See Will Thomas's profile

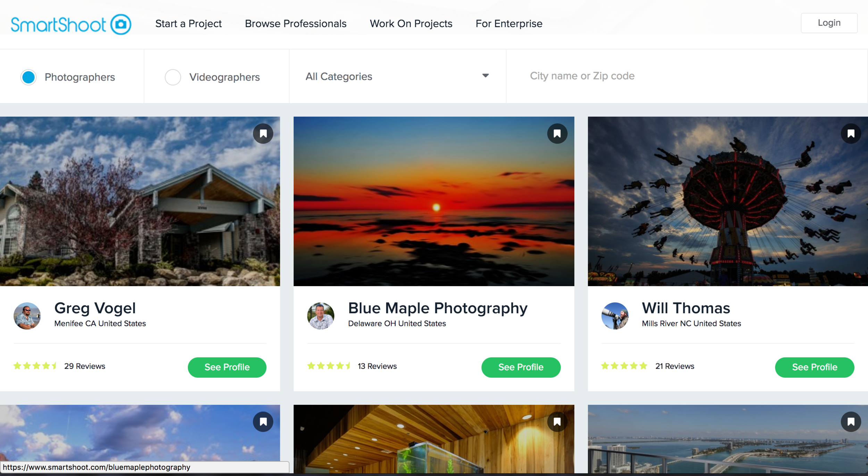815,367
